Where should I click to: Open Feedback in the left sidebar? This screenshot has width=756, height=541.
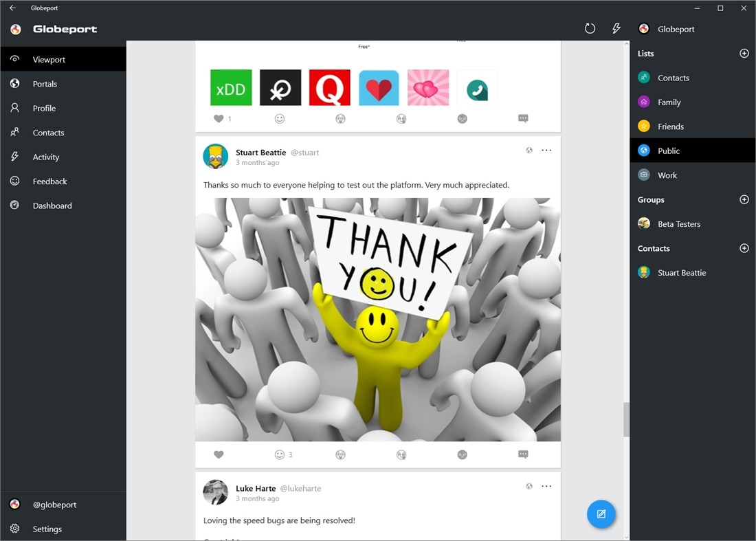click(63, 181)
